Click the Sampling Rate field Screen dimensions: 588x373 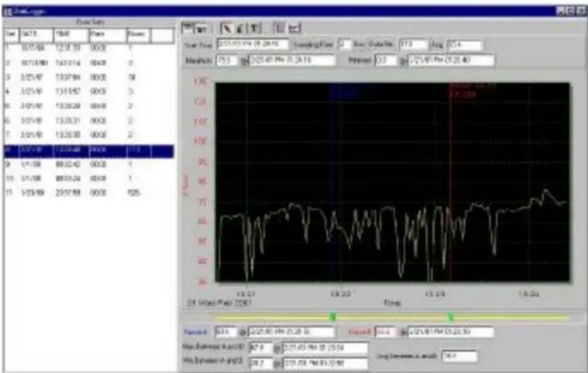(x=344, y=45)
